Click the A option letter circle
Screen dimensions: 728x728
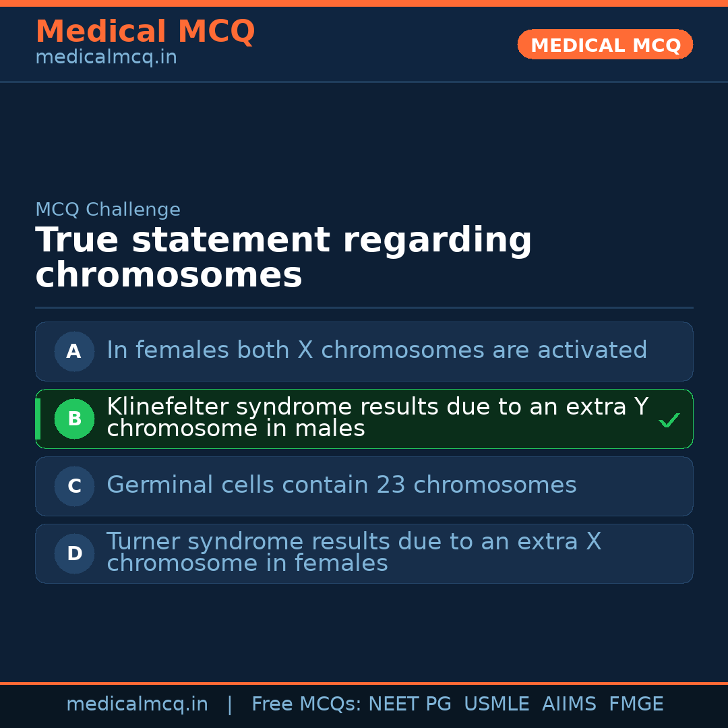click(x=74, y=351)
